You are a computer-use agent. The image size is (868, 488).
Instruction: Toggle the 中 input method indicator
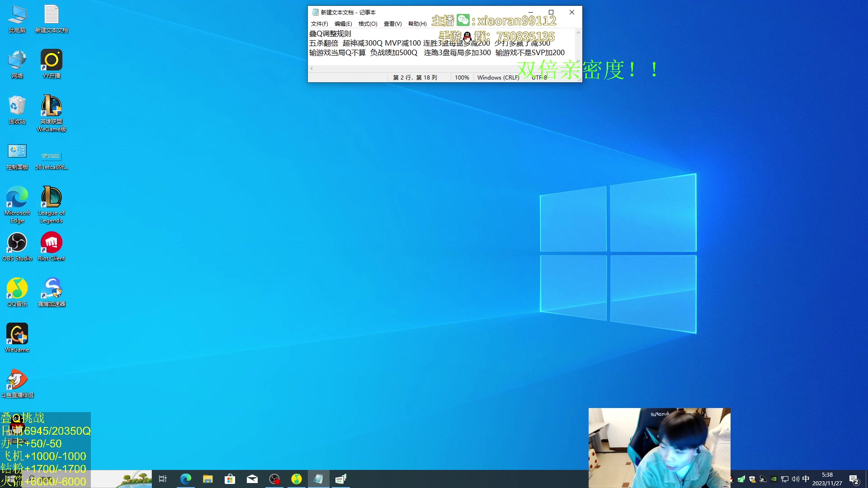pyautogui.click(x=806, y=479)
